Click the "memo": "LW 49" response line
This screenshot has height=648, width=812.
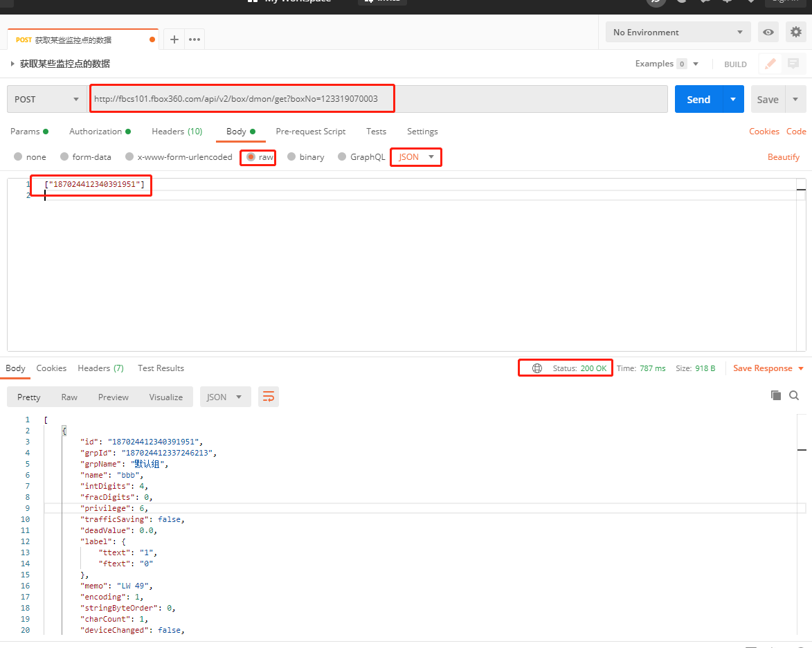116,586
